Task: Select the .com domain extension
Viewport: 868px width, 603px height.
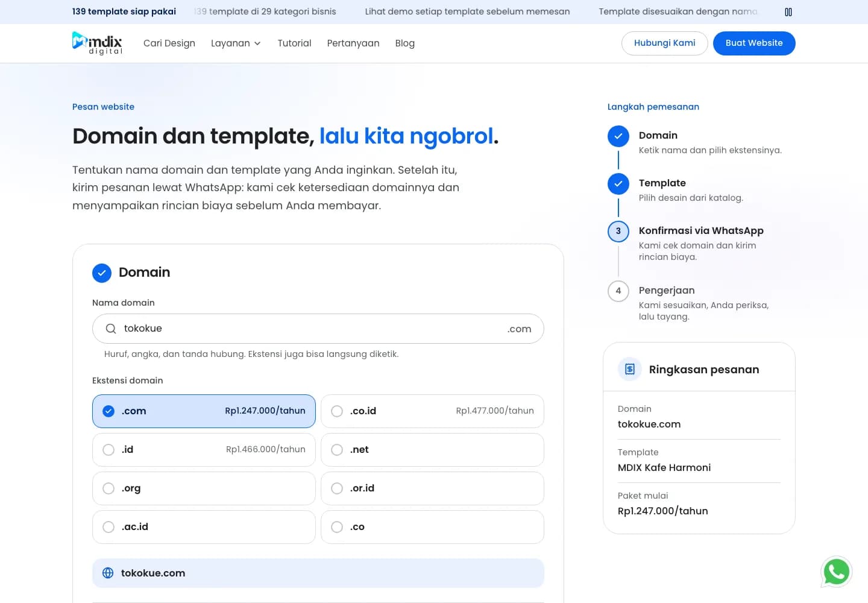Action: pyautogui.click(x=204, y=411)
